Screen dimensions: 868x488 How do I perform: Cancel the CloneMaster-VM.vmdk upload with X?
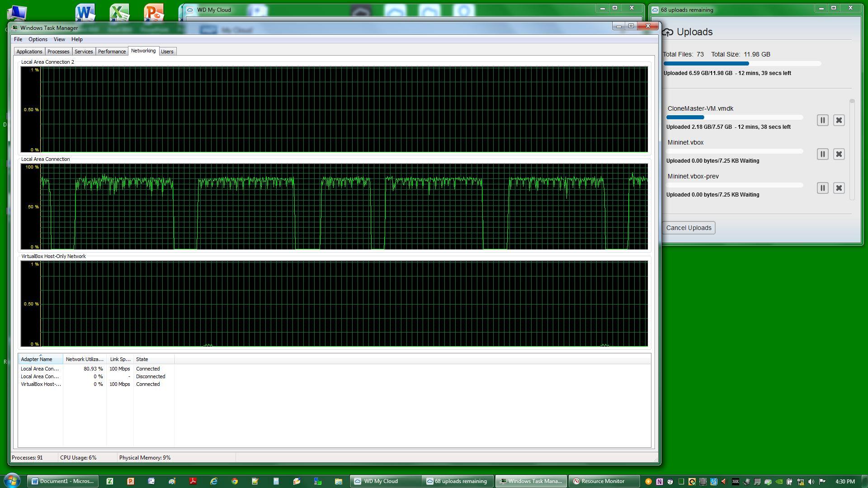(x=839, y=120)
